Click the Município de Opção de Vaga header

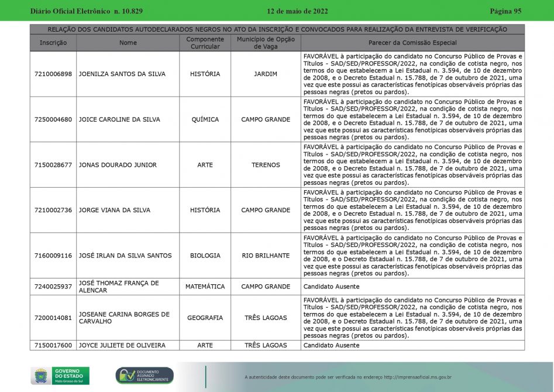266,43
